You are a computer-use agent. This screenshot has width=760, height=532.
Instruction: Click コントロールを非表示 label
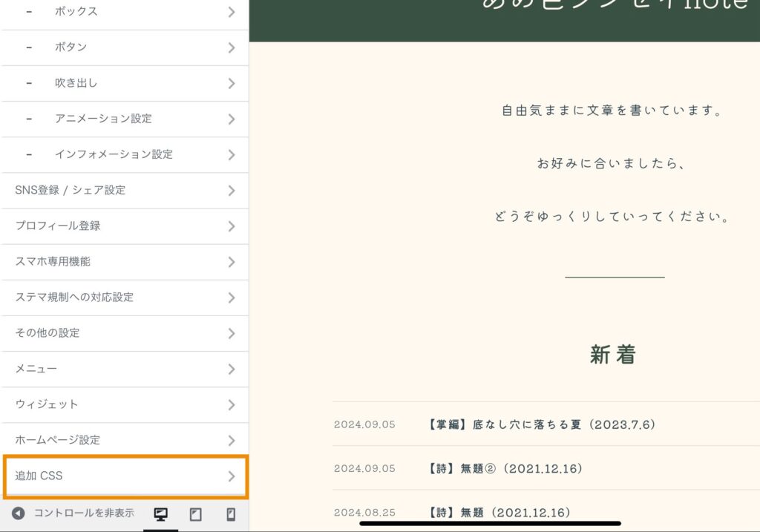pos(84,513)
